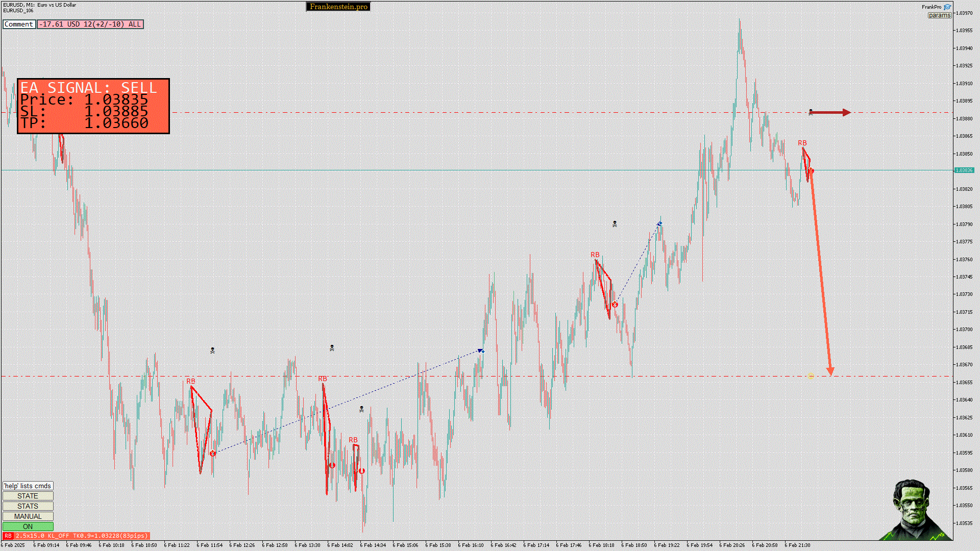The width and height of the screenshot is (980, 551).
Task: Toggle the green ON switch
Action: pyautogui.click(x=28, y=527)
